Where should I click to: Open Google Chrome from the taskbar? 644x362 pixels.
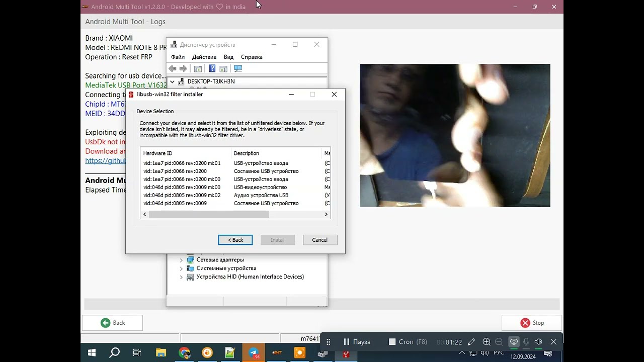(184, 353)
